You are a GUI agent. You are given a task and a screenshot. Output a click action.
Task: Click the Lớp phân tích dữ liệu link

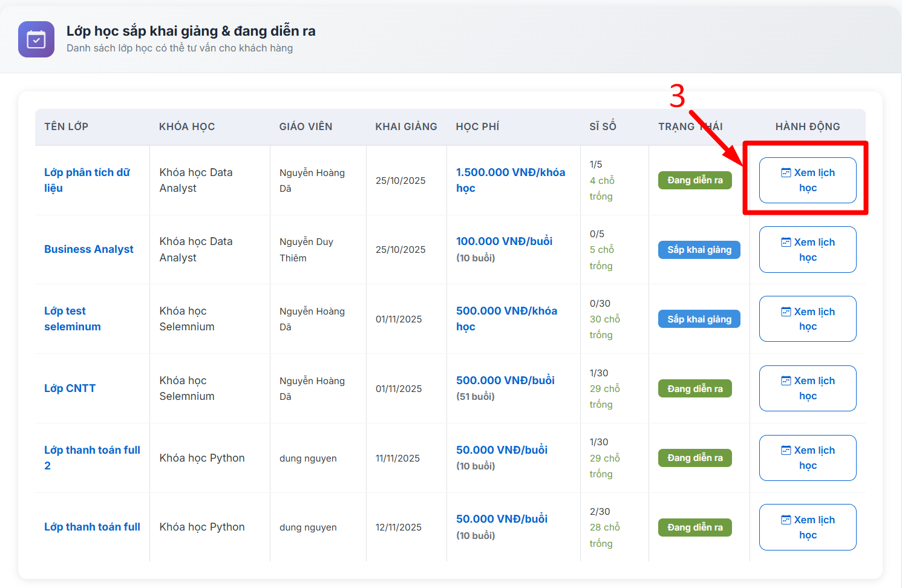click(87, 180)
